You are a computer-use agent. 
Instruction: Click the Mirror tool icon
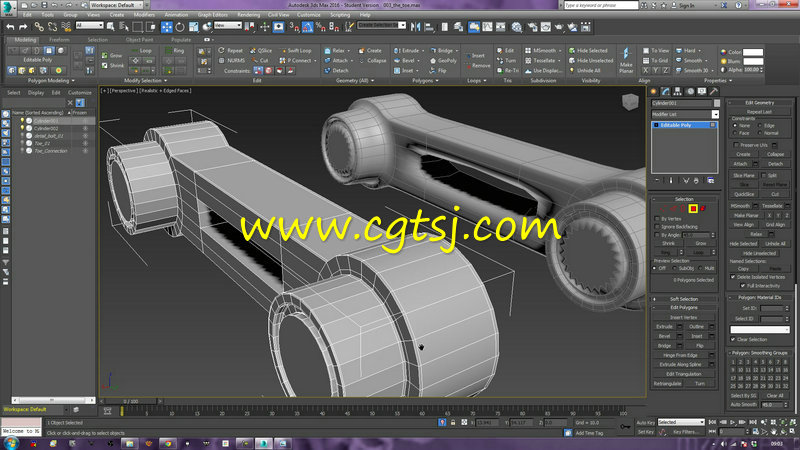416,27
